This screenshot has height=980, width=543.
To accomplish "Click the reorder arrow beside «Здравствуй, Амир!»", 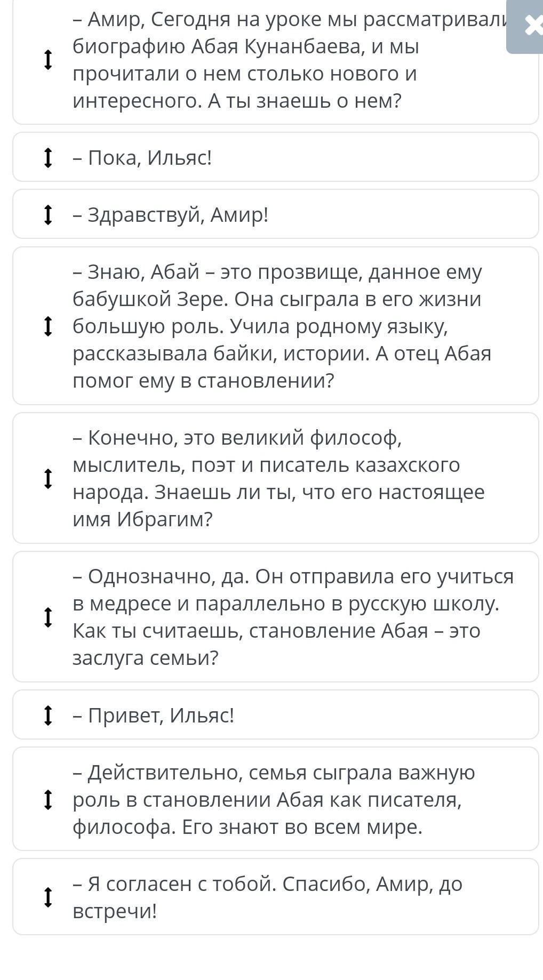I will pyautogui.click(x=48, y=215).
